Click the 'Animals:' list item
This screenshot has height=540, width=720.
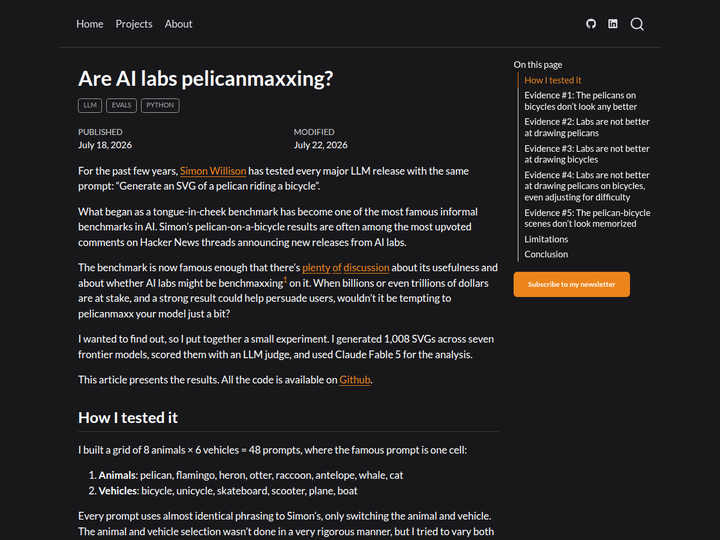pos(251,475)
